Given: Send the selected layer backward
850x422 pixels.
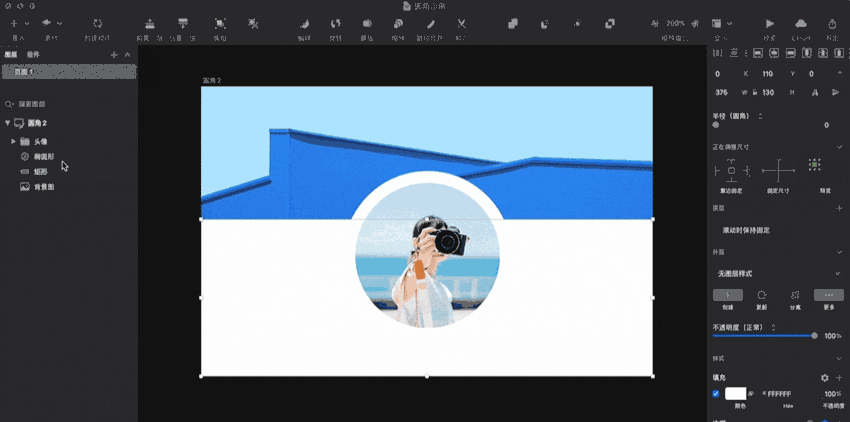Looking at the screenshot, I should [183, 23].
